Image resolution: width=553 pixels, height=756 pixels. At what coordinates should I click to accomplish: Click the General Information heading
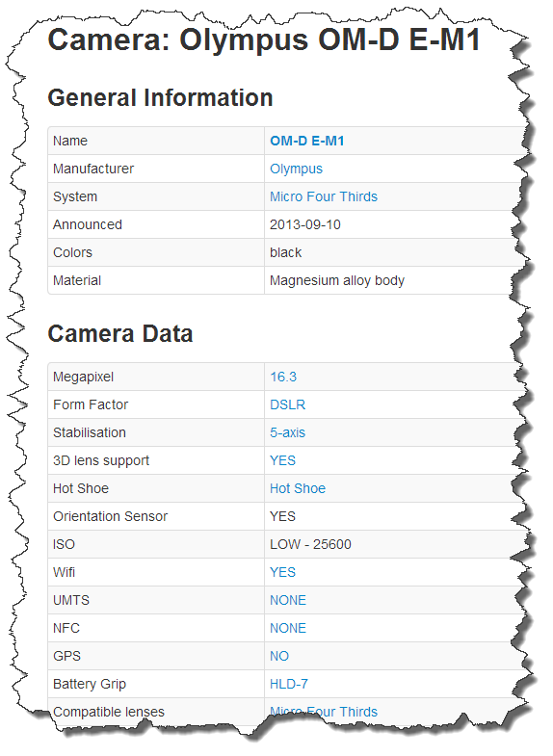pos(160,97)
